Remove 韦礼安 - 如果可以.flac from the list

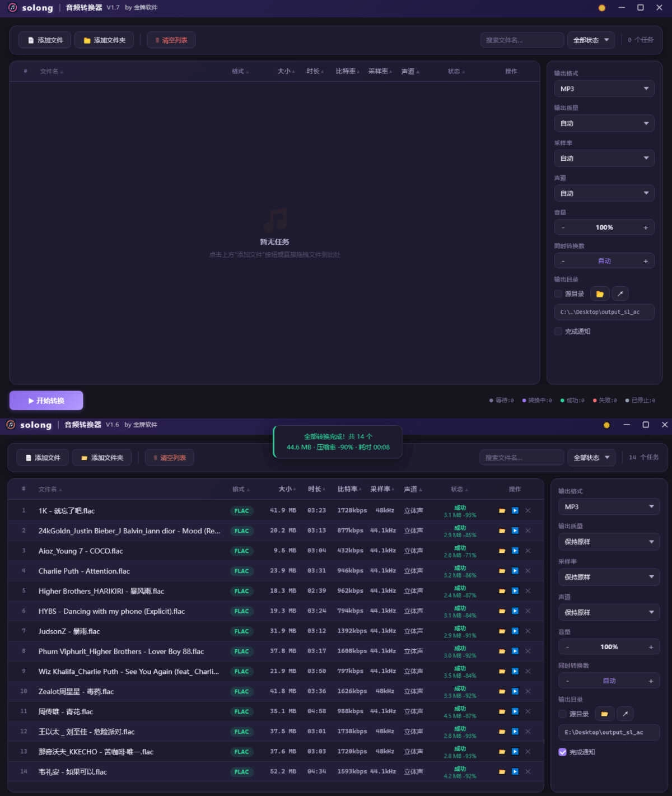pyautogui.click(x=528, y=772)
